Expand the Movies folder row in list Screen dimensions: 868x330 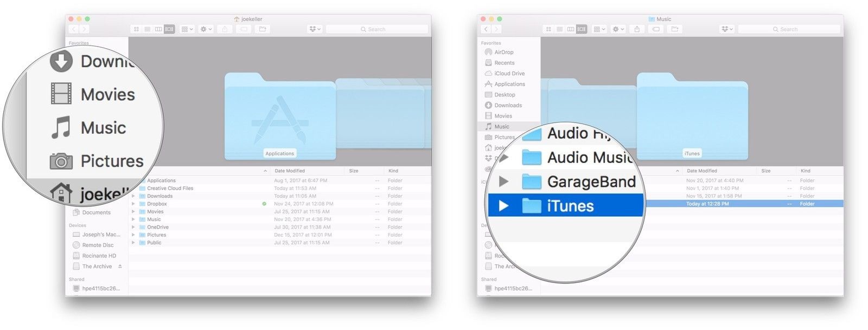133,212
